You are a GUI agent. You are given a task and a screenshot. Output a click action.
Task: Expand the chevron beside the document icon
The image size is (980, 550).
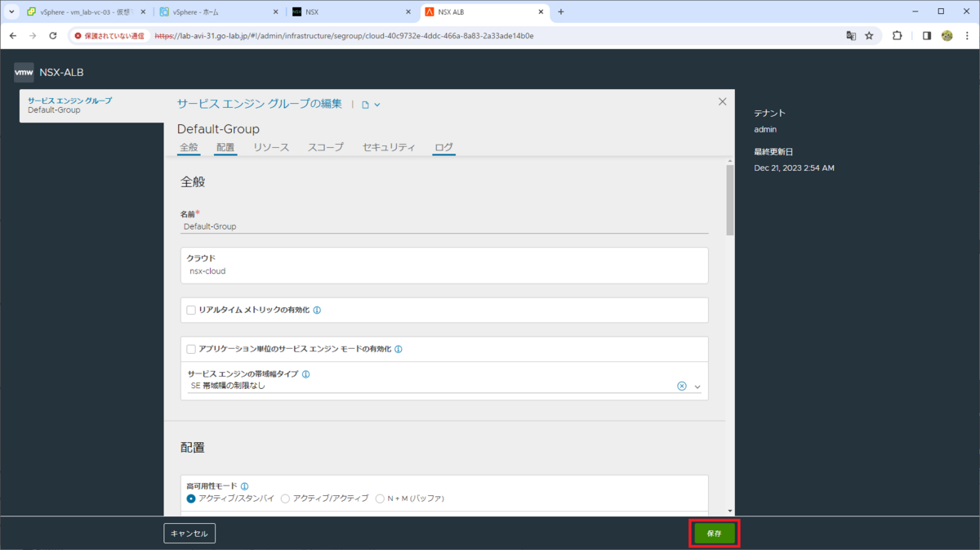click(x=377, y=105)
